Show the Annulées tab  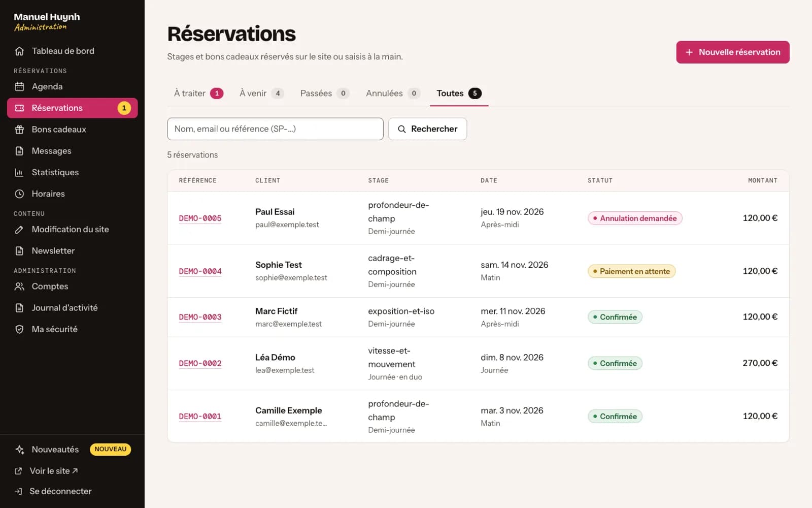click(393, 93)
